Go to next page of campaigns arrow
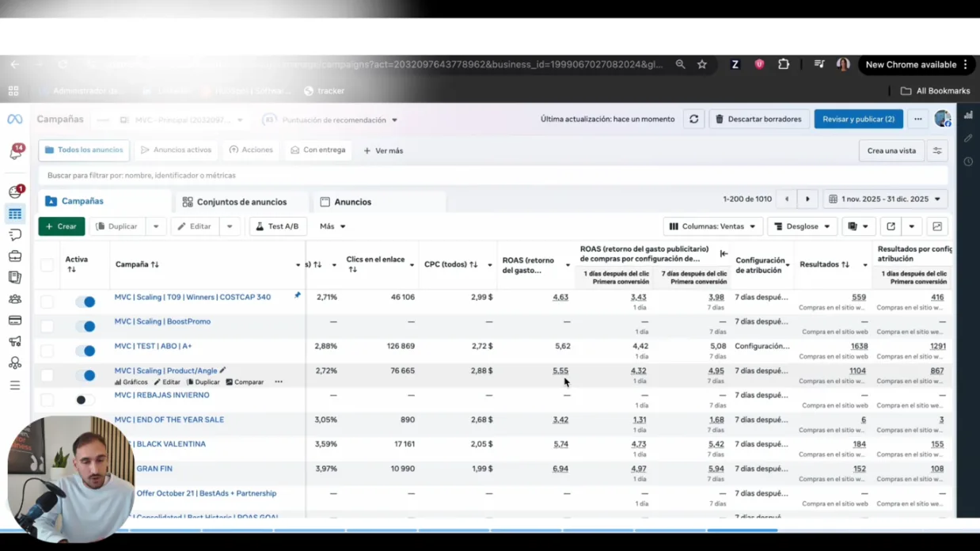This screenshot has height=551, width=980. [x=807, y=199]
